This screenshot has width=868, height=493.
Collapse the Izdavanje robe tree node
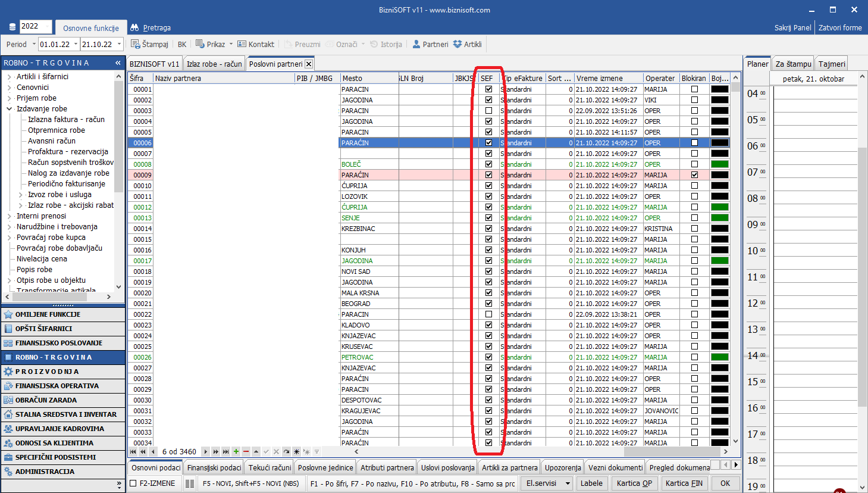click(x=9, y=109)
